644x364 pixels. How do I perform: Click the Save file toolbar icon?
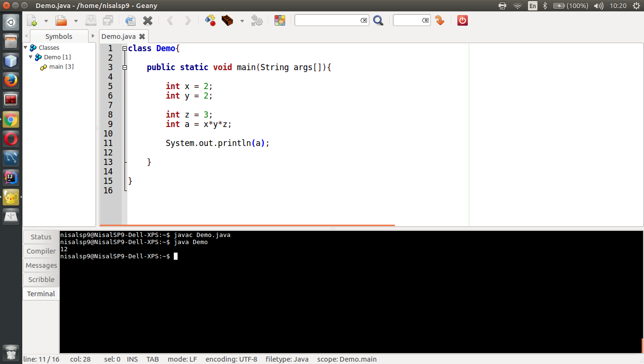[x=91, y=20]
